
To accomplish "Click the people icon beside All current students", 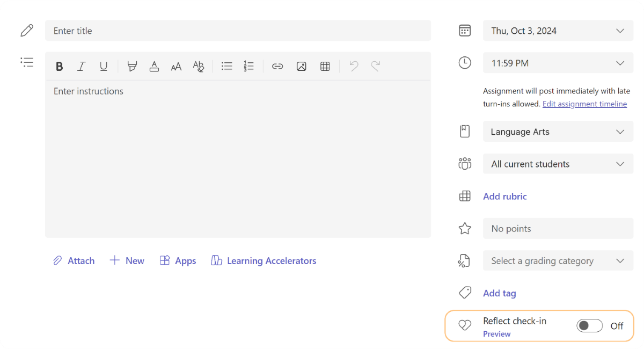I will [x=465, y=164].
